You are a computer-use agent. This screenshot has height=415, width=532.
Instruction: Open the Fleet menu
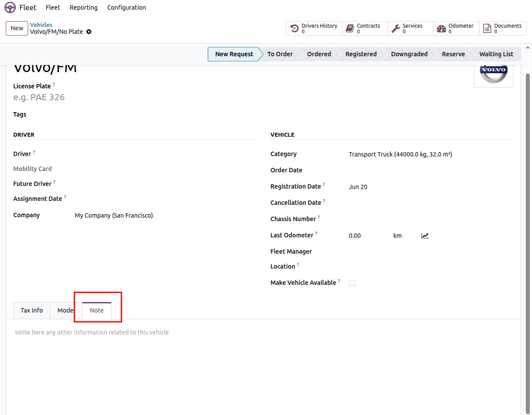[x=53, y=7]
